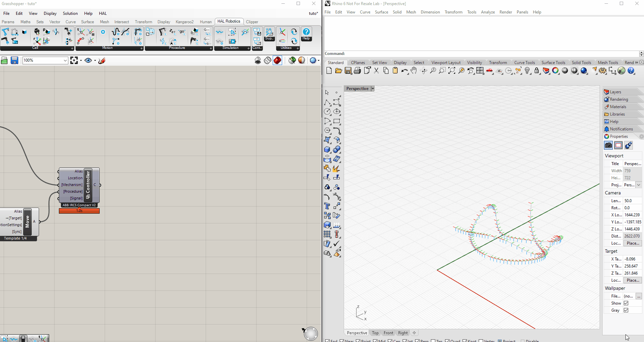Click the Zoom Extents icon in Rhino toolbar
Screen dimensions: 644x342
pyautogui.click(x=452, y=70)
